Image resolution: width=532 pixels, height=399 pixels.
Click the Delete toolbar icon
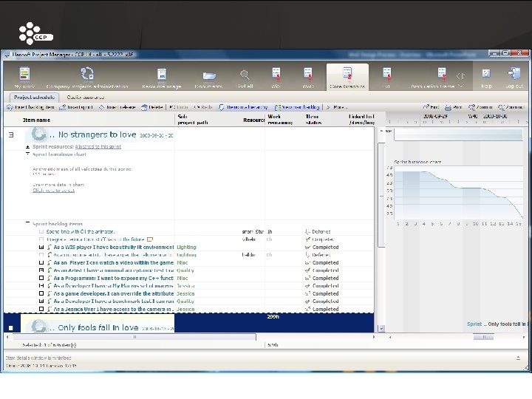pyautogui.click(x=144, y=107)
